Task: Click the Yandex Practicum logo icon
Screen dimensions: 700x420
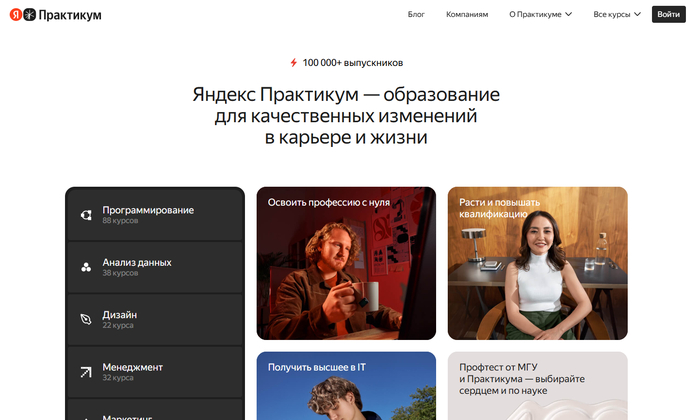Action: pos(22,15)
